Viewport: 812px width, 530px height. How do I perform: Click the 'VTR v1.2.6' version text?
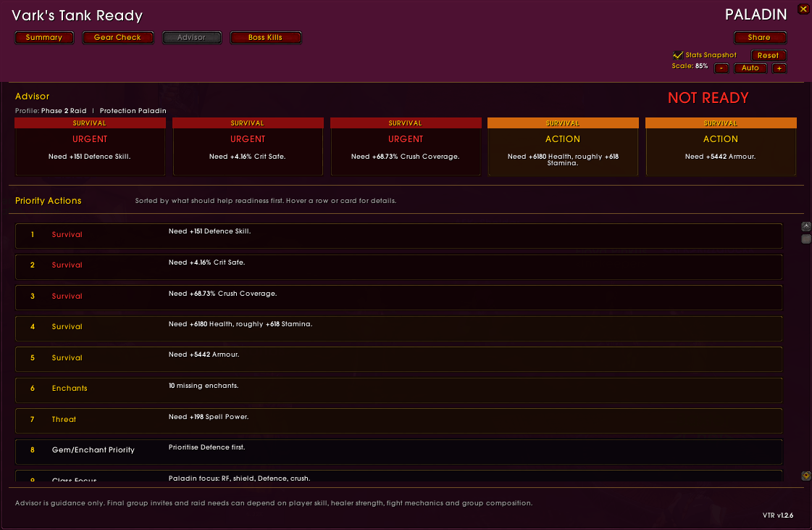pyautogui.click(x=778, y=515)
